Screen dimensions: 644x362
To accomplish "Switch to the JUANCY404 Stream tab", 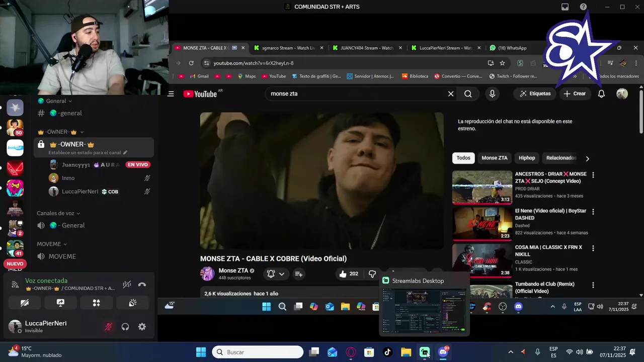I will pyautogui.click(x=366, y=48).
